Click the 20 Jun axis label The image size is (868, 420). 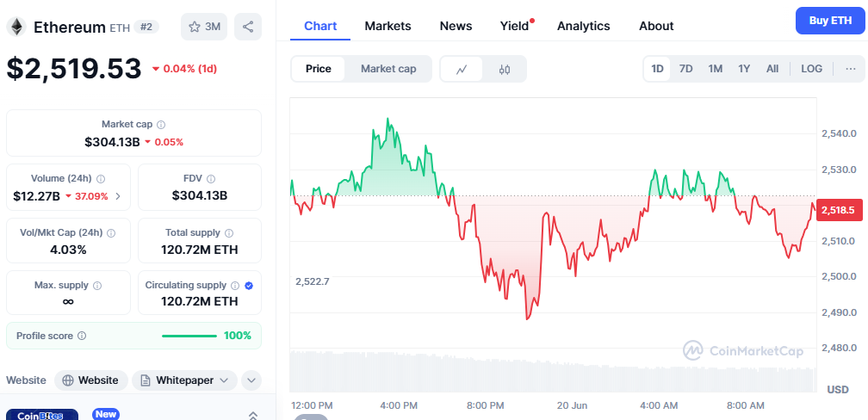click(x=572, y=405)
